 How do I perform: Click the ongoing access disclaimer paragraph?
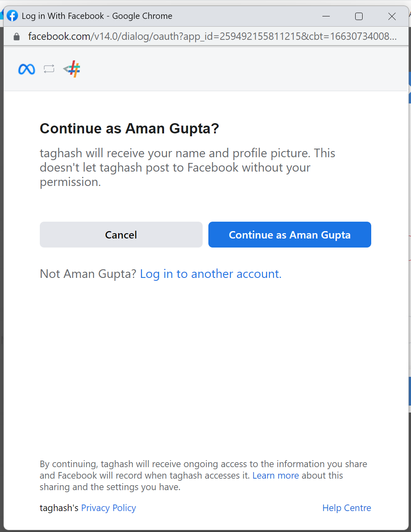(203, 475)
